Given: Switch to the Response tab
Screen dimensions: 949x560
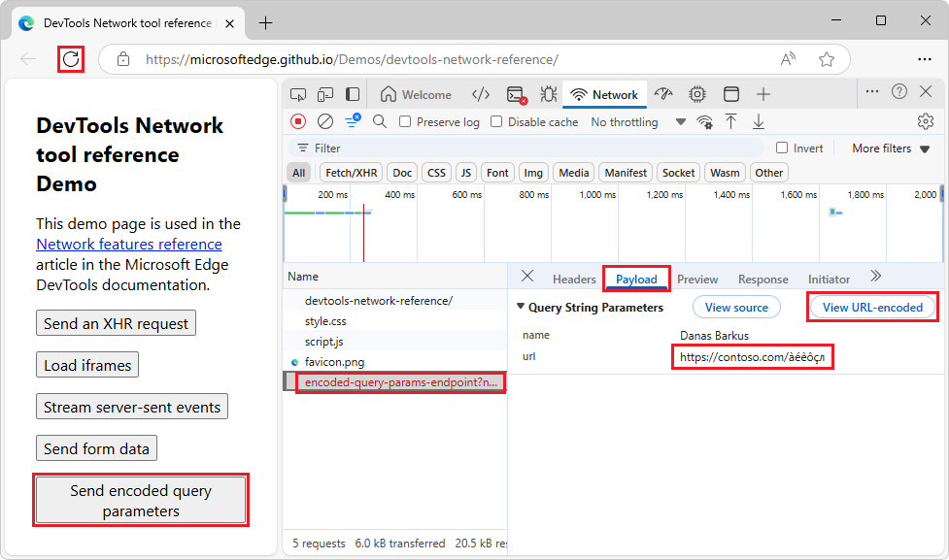Looking at the screenshot, I should (x=763, y=279).
